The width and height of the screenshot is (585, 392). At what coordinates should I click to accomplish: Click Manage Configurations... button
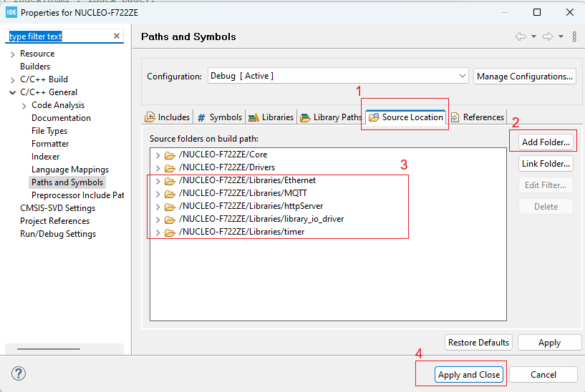[525, 76]
